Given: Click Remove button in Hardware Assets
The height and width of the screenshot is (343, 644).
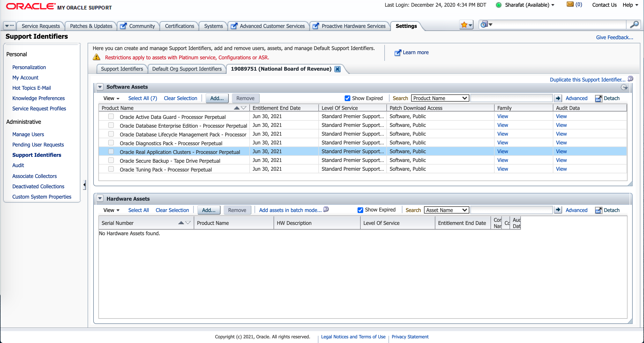Looking at the screenshot, I should pyautogui.click(x=237, y=210).
